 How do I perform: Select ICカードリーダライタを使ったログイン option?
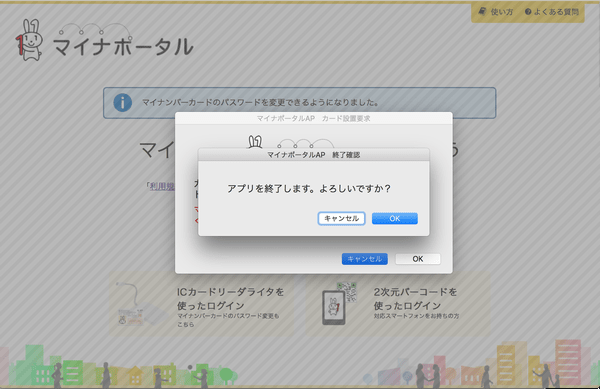(x=202, y=304)
